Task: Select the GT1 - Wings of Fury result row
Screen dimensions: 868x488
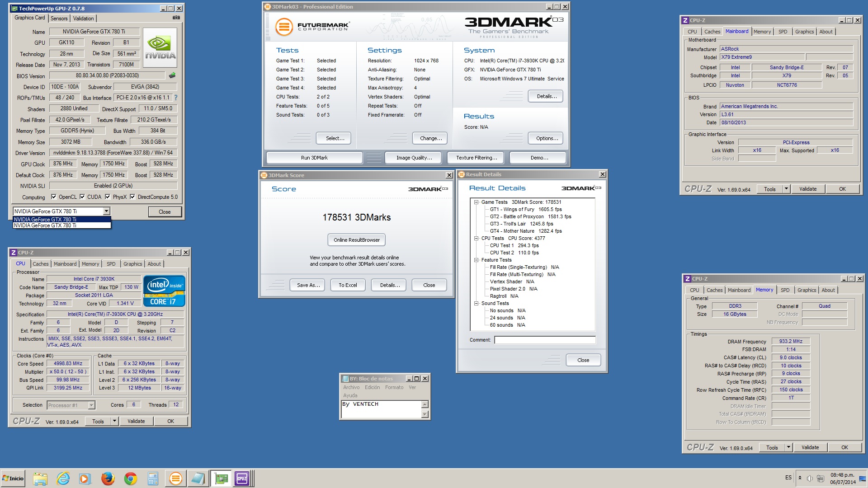Action: [525, 209]
